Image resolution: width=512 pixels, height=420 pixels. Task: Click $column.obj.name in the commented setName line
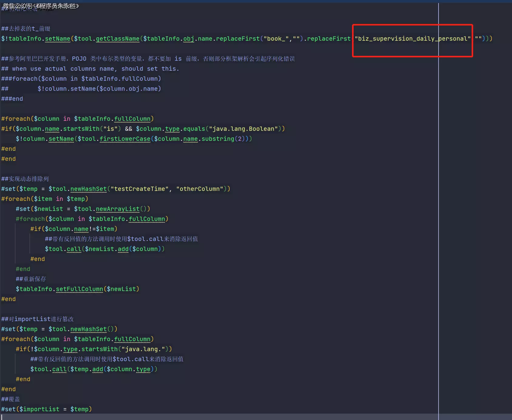(x=128, y=89)
